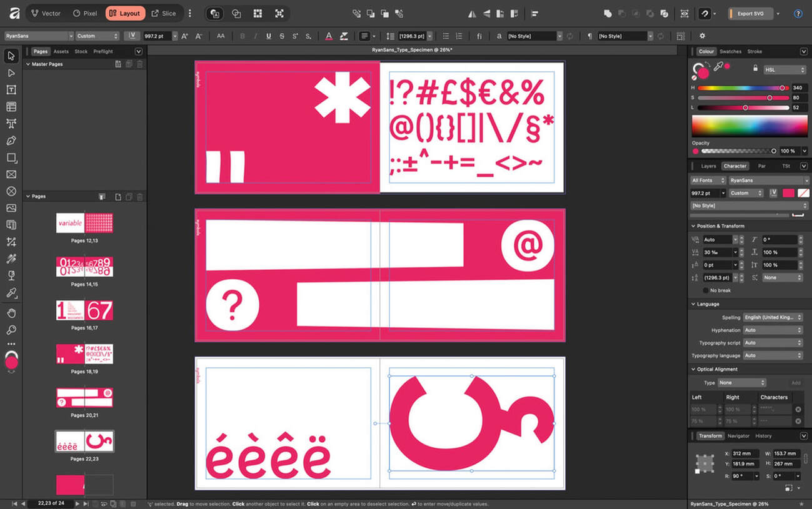Open the font family RyanSans dropdown
The height and width of the screenshot is (509, 812).
(39, 36)
